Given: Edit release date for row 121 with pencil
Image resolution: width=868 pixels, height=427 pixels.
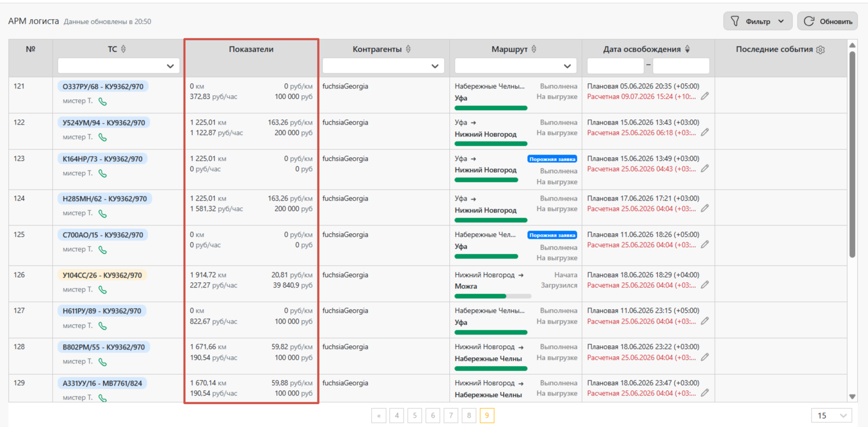Looking at the screenshot, I should pyautogui.click(x=705, y=96).
